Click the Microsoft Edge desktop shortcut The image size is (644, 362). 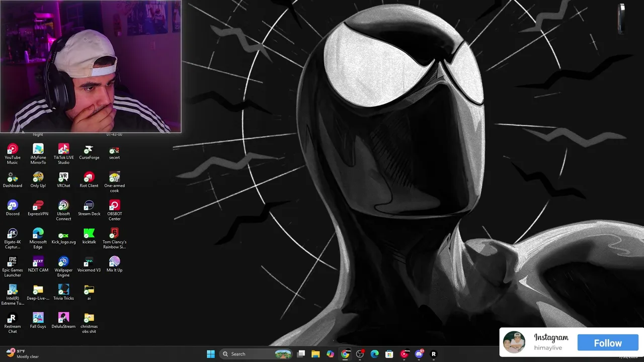point(38,238)
